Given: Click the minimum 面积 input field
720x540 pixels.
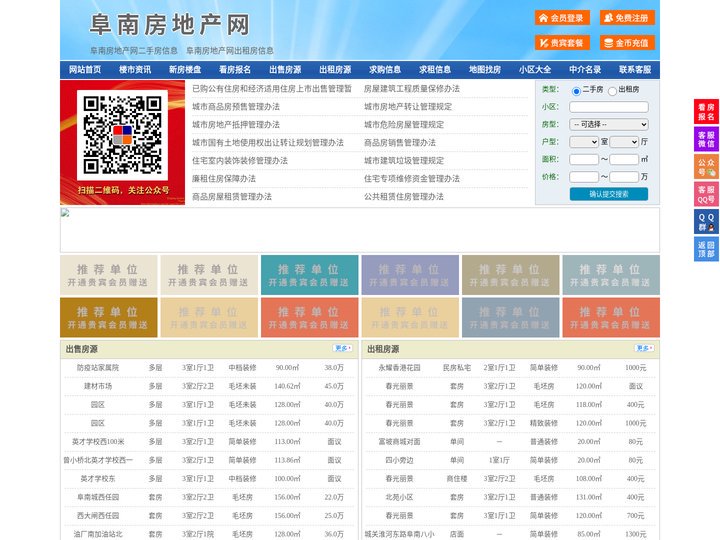Looking at the screenshot, I should 584,159.
